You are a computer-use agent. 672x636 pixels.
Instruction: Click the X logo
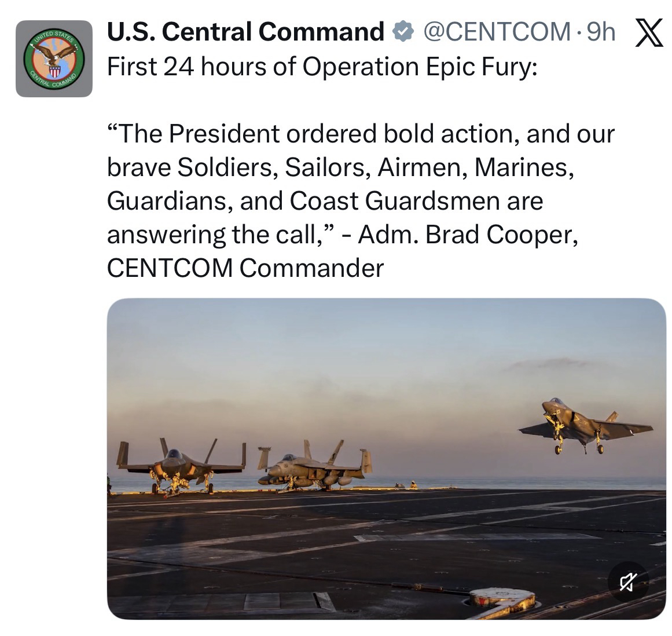click(x=649, y=32)
